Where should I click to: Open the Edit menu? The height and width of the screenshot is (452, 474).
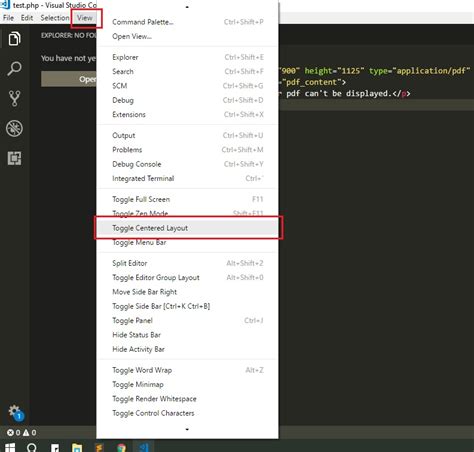(27, 18)
